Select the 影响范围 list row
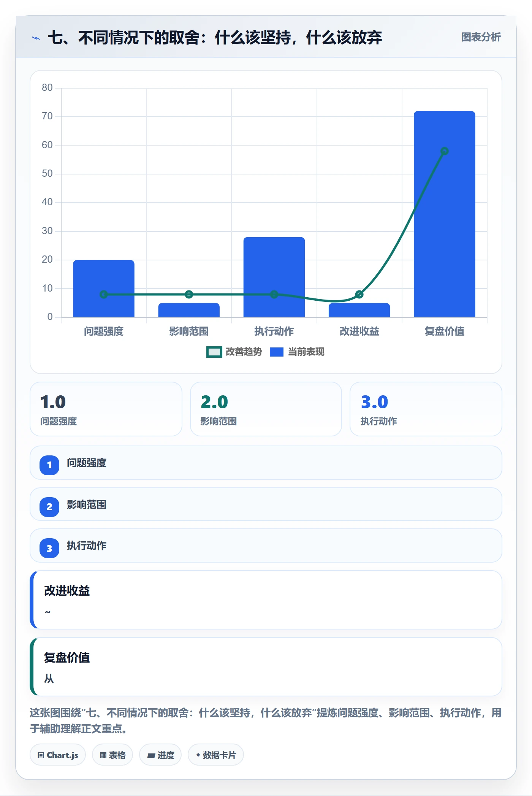This screenshot has height=796, width=532. pyautogui.click(x=266, y=504)
